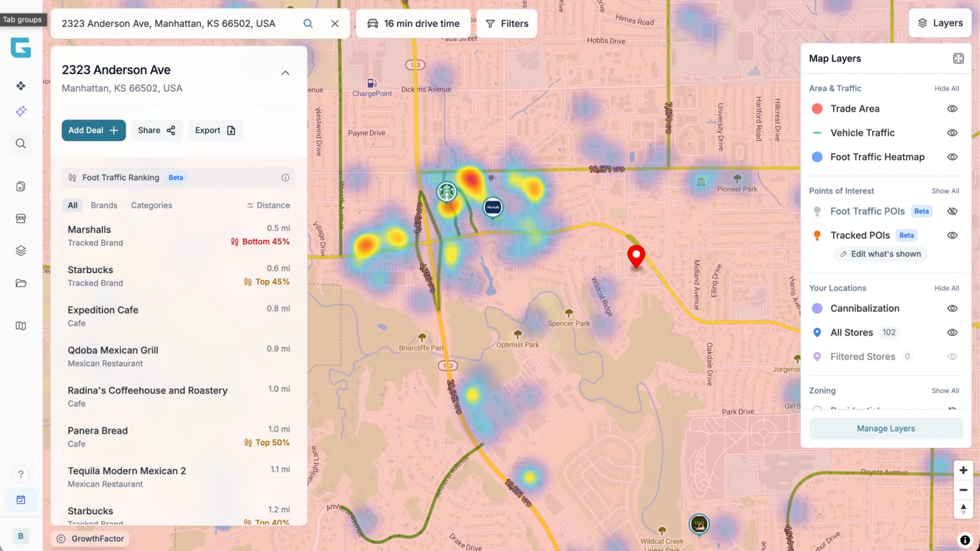Zoom out the map with minus

click(963, 490)
